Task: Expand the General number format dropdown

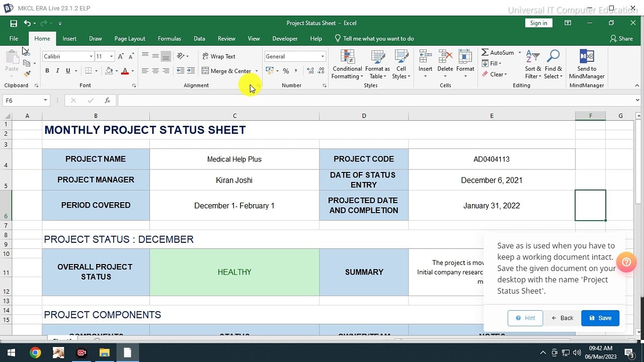Action: click(323, 56)
